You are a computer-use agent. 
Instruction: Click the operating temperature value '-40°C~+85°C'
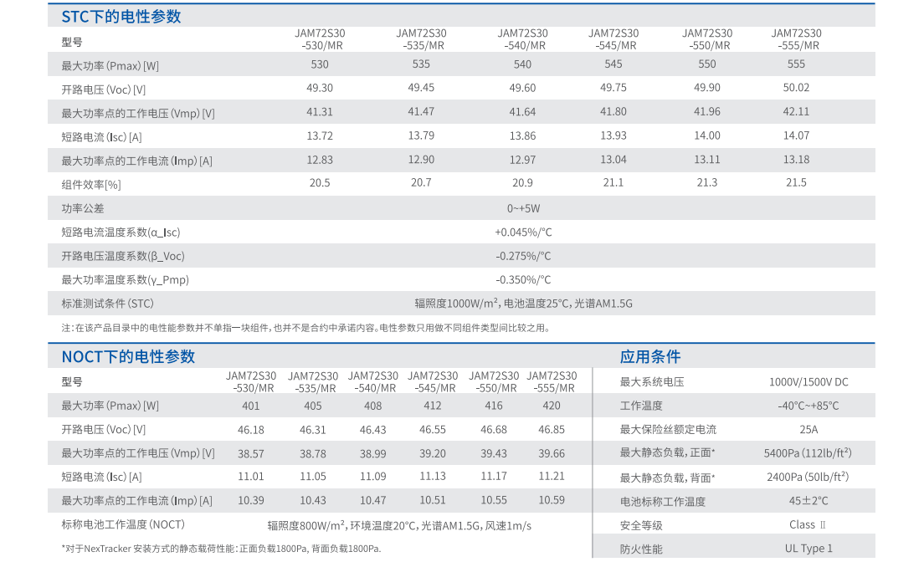click(808, 406)
